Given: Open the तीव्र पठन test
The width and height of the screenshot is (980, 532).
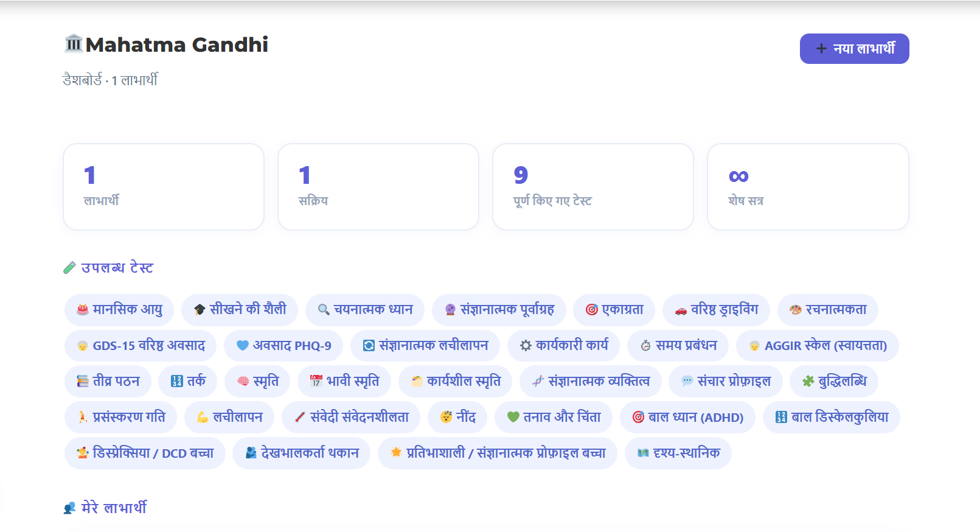Looking at the screenshot, I should [x=108, y=381].
